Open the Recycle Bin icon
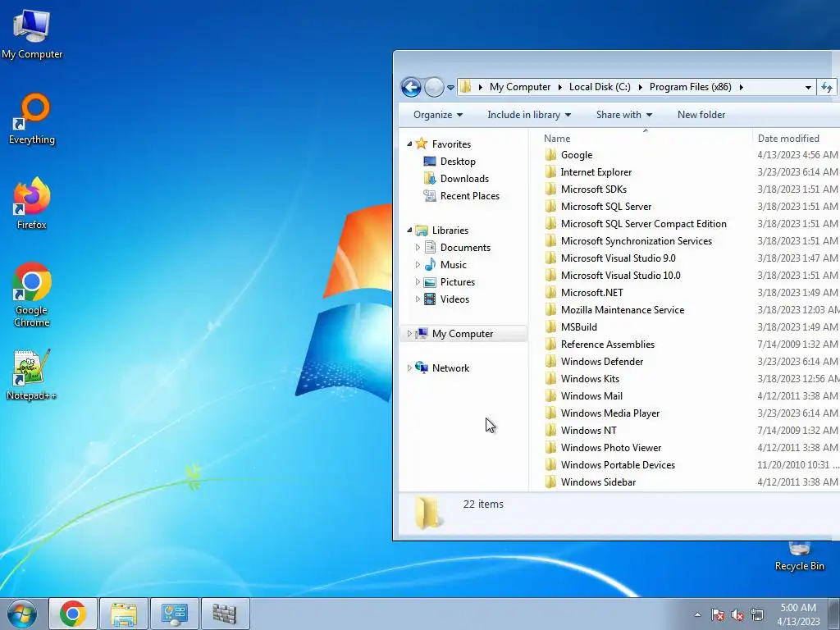The width and height of the screenshot is (840, 630). pyautogui.click(x=799, y=556)
